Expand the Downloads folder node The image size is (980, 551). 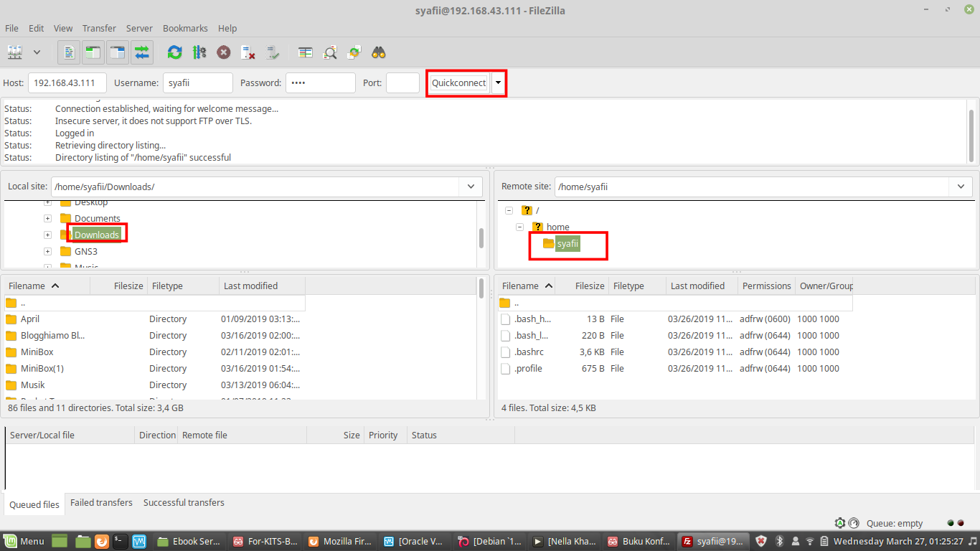(x=47, y=235)
